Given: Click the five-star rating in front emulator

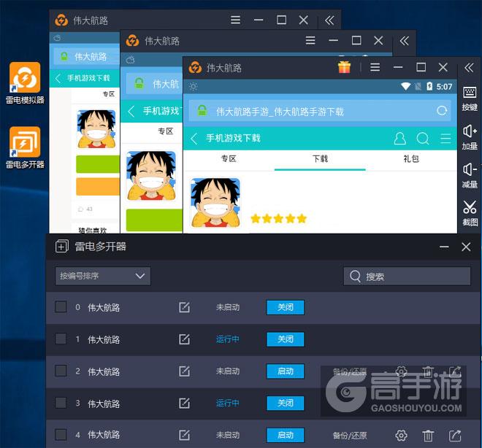Looking at the screenshot, I should (x=279, y=219).
